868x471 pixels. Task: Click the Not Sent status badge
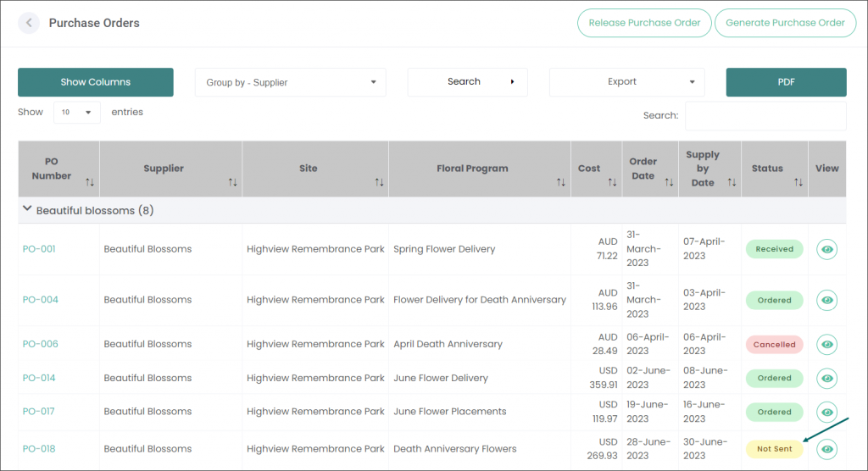tap(775, 449)
